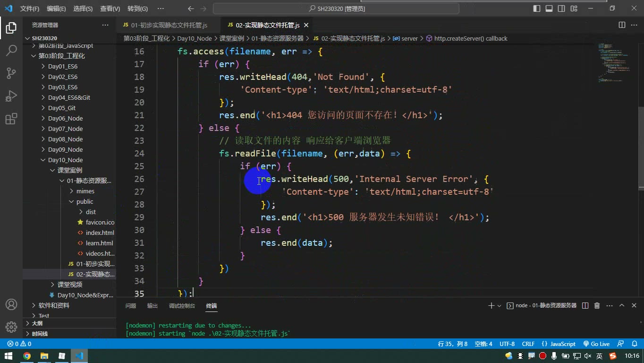The height and width of the screenshot is (363, 644).
Task: Go back with the title bar arrow
Action: 191,9
